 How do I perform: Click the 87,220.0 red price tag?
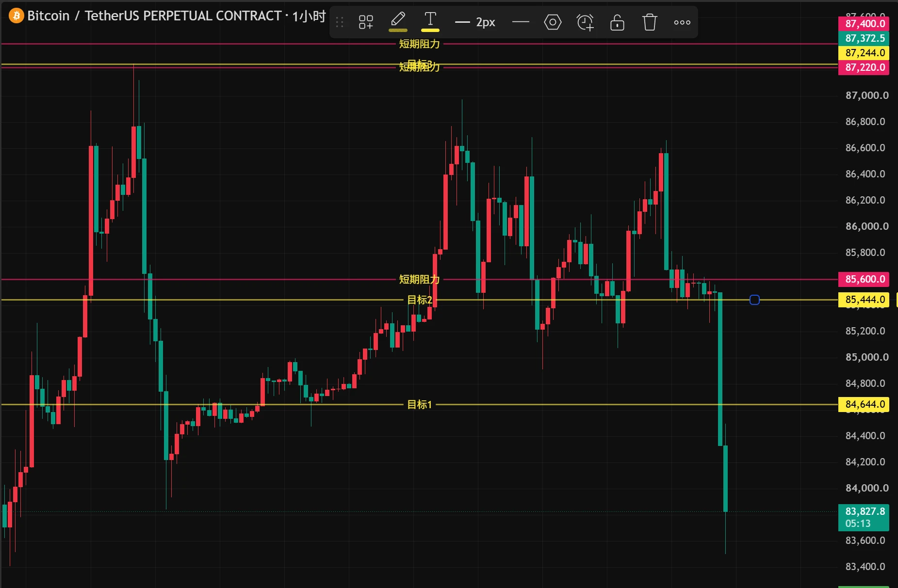pos(864,67)
